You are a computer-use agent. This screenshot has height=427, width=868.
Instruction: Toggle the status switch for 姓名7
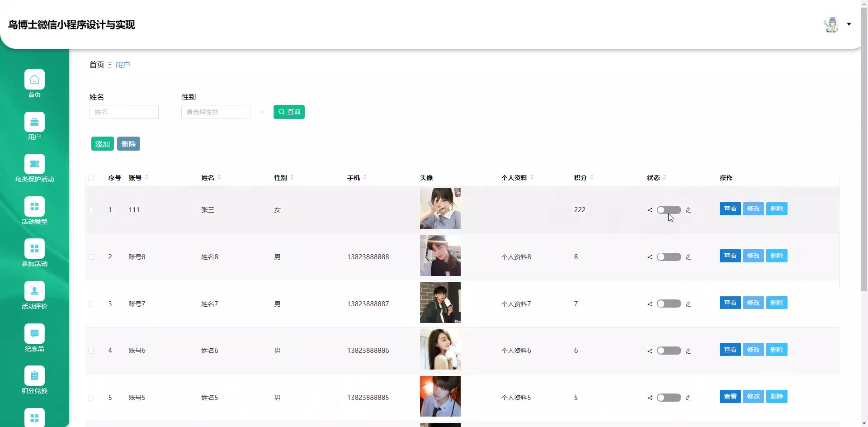click(669, 304)
